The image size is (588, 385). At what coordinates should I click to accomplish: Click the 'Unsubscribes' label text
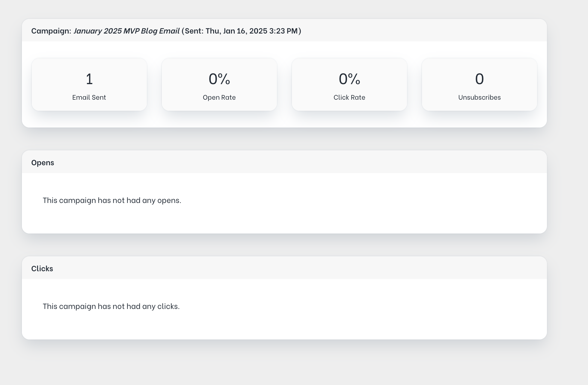point(479,97)
